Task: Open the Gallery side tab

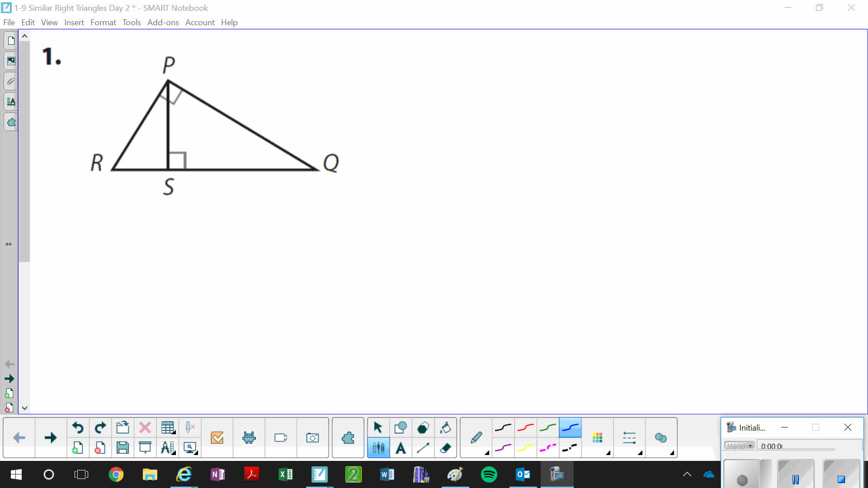Action: (11, 61)
